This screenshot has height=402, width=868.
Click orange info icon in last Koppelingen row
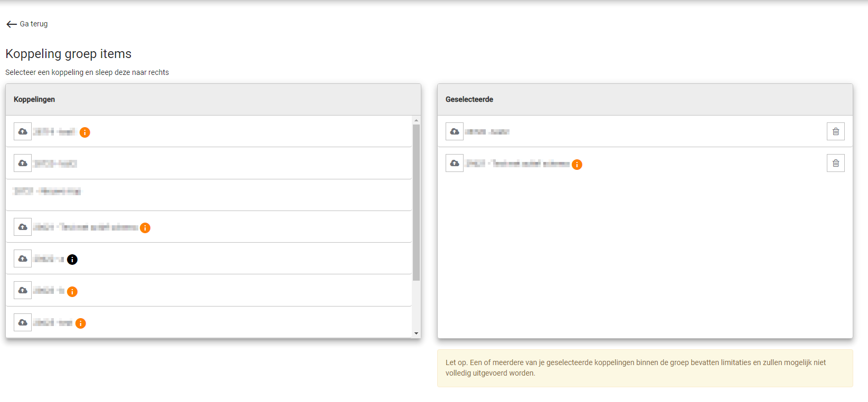[81, 323]
